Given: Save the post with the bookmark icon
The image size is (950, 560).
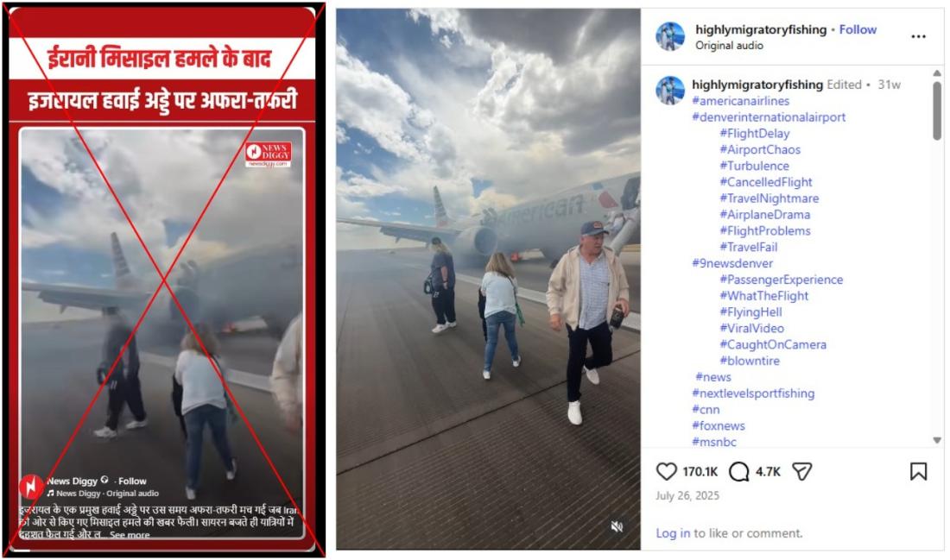Looking at the screenshot, I should 918,472.
